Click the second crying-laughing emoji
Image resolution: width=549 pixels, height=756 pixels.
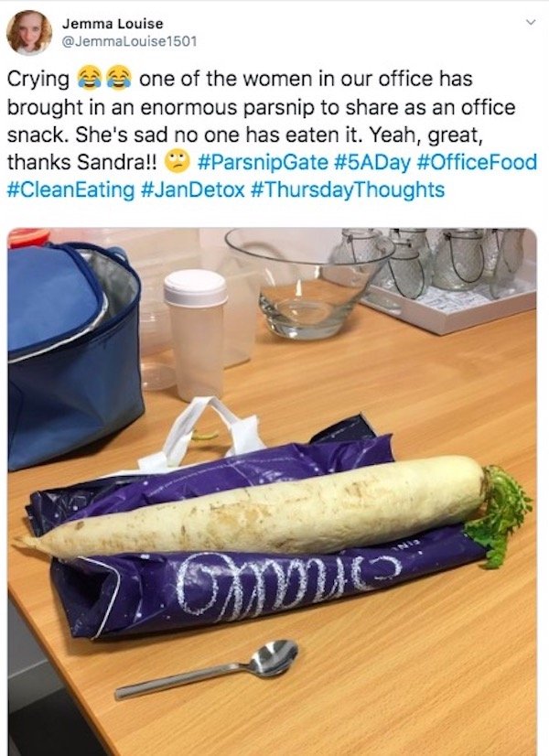(x=118, y=78)
